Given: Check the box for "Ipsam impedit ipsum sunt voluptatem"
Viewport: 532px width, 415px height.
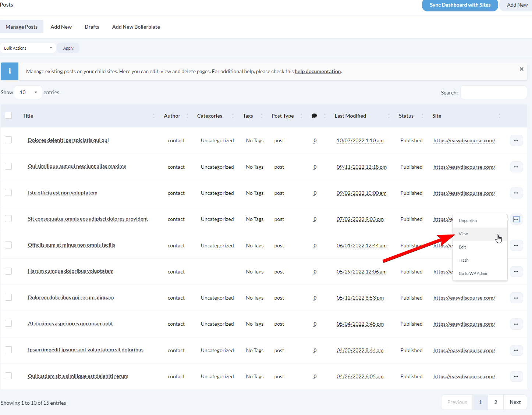Looking at the screenshot, I should coord(8,350).
